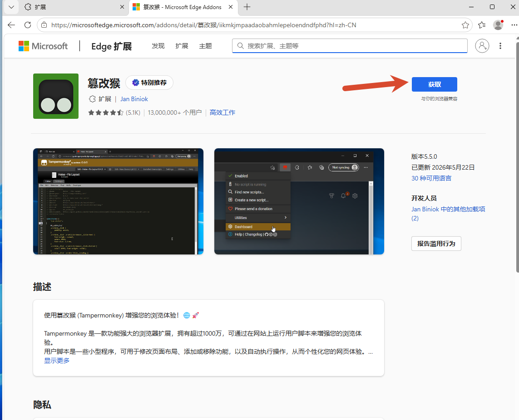This screenshot has height=420, width=519.
Task: Open the 主题 navigation item
Action: (x=206, y=46)
